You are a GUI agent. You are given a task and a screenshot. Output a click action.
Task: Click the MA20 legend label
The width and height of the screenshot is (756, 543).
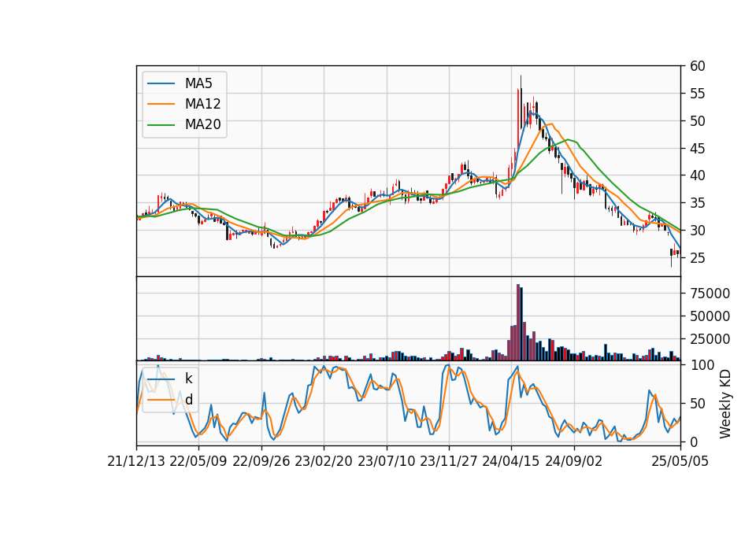point(202,125)
